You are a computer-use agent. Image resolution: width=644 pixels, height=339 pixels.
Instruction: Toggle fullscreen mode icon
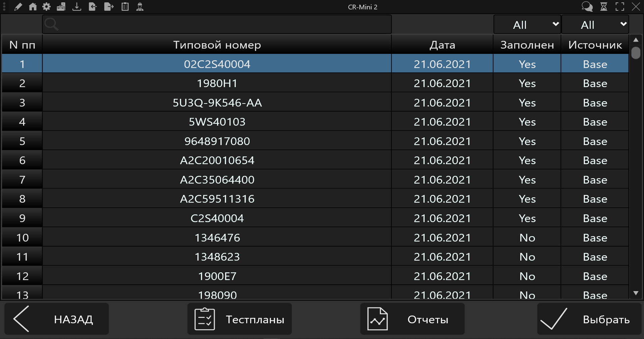(620, 7)
